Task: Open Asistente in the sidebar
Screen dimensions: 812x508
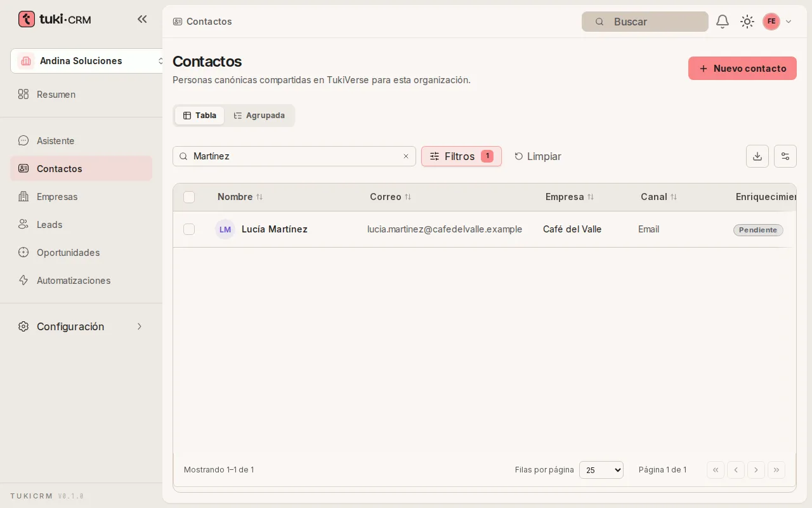Action: point(81,141)
